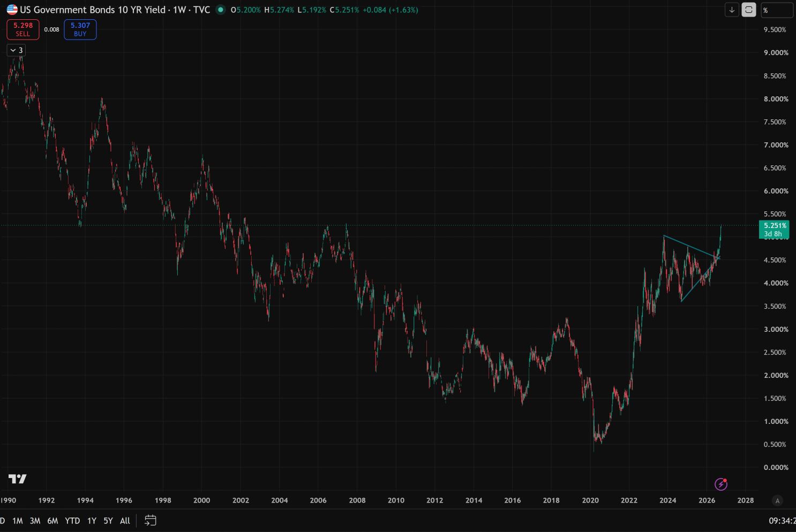Click the US Government Bonds 10 YR Yield title
The width and height of the screenshot is (796, 532).
coord(93,10)
